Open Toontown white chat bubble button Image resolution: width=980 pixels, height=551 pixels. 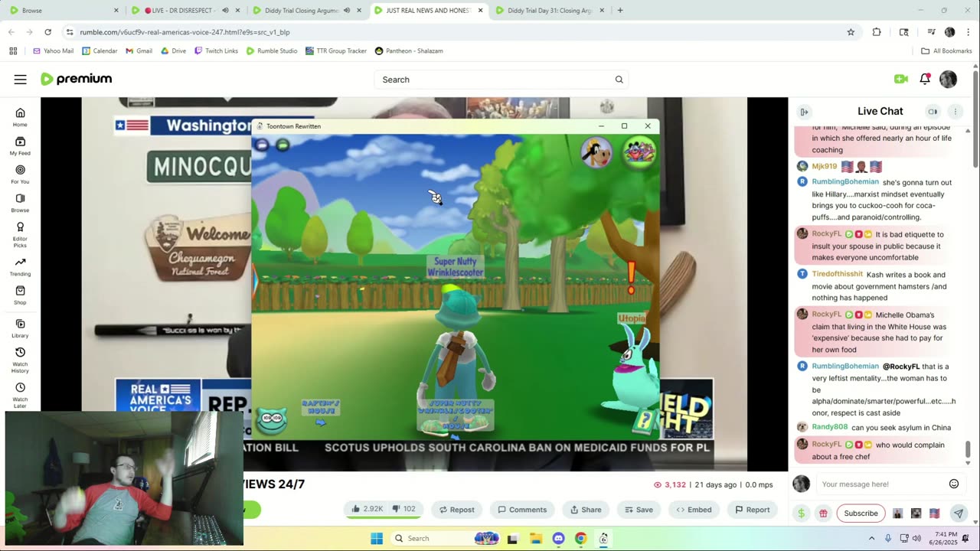[x=262, y=145]
